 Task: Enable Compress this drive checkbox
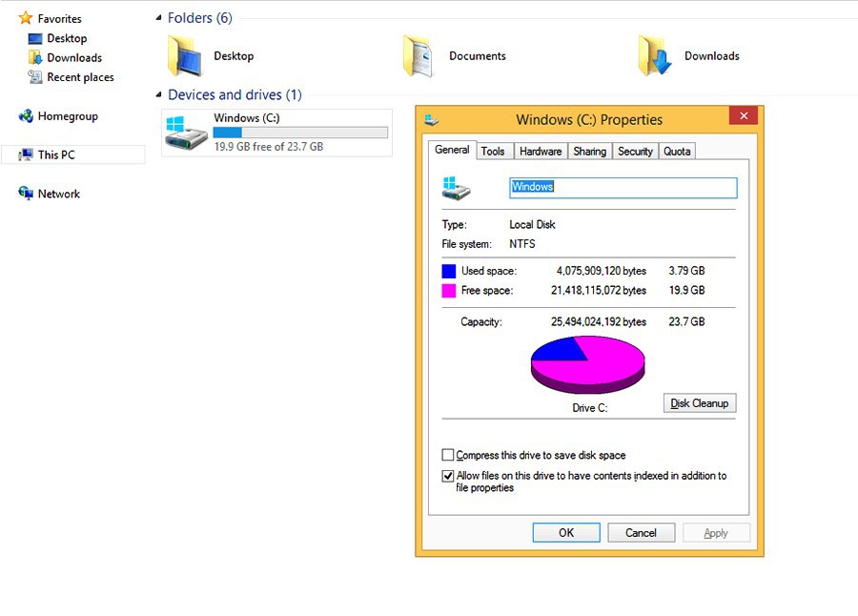pyautogui.click(x=448, y=456)
